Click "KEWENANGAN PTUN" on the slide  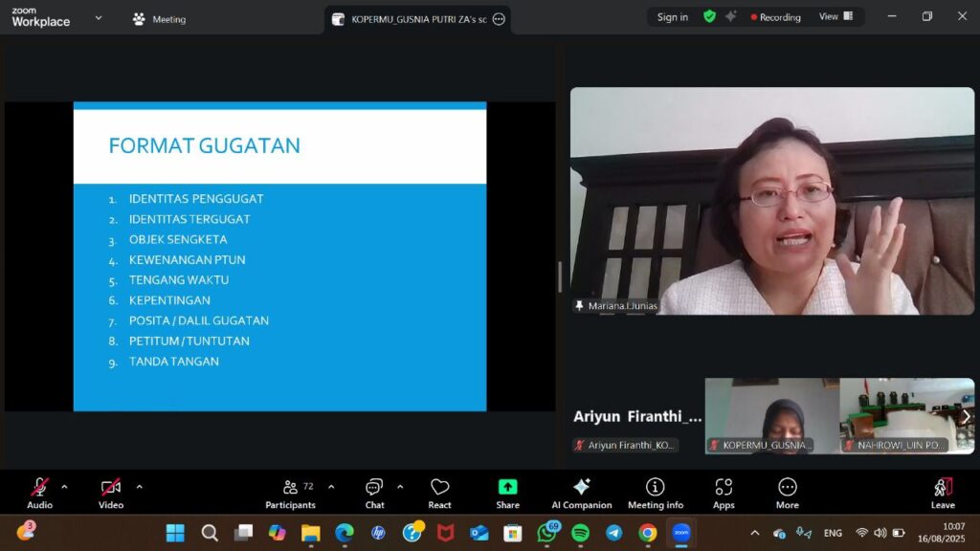(187, 260)
